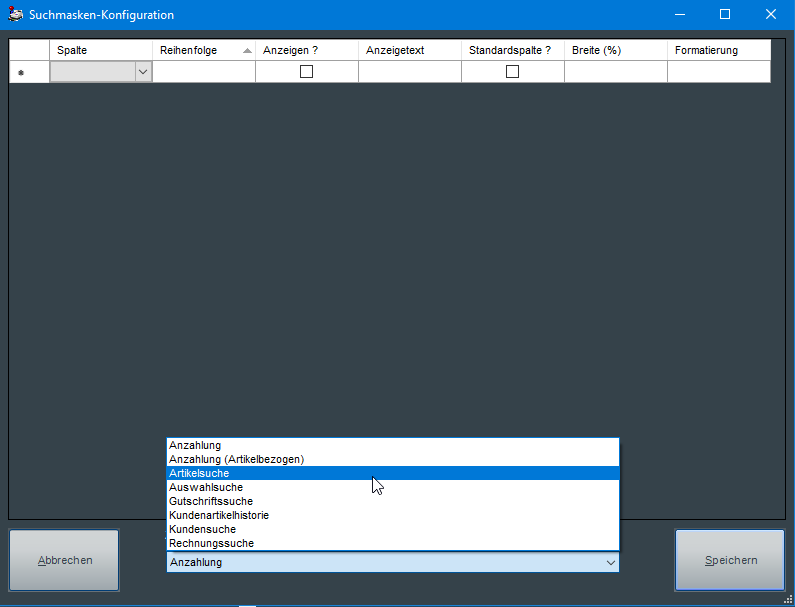The height and width of the screenshot is (607, 795).
Task: Choose Gutschriftssuche search mask
Action: tap(210, 501)
